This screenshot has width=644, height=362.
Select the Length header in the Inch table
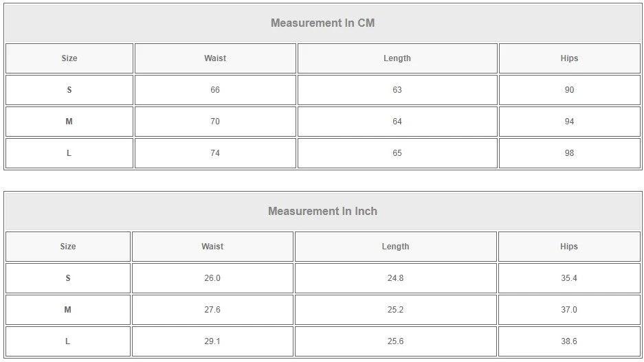tap(395, 247)
